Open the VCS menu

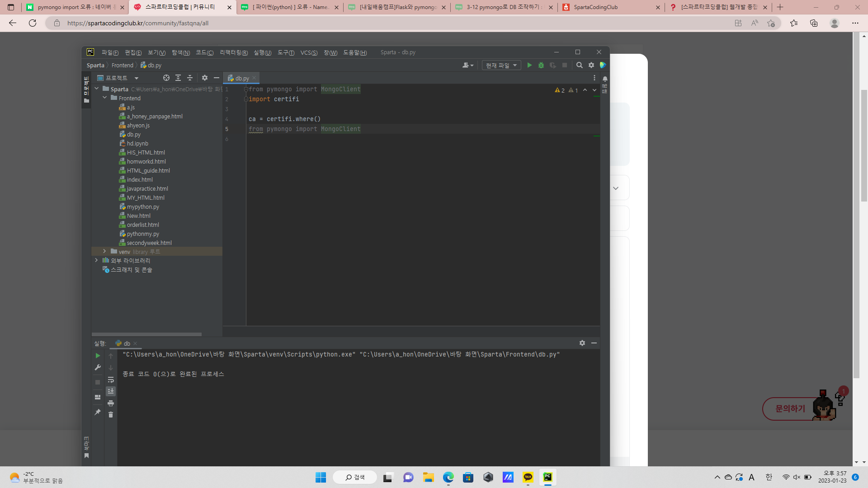[309, 53]
